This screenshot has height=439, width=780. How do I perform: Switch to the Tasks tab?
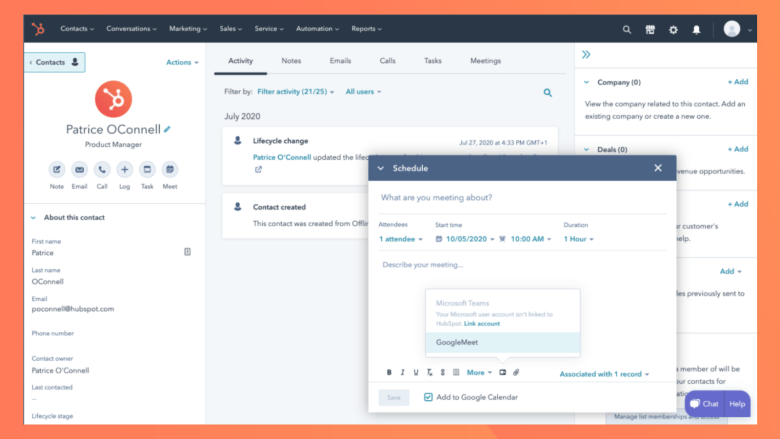(x=432, y=61)
